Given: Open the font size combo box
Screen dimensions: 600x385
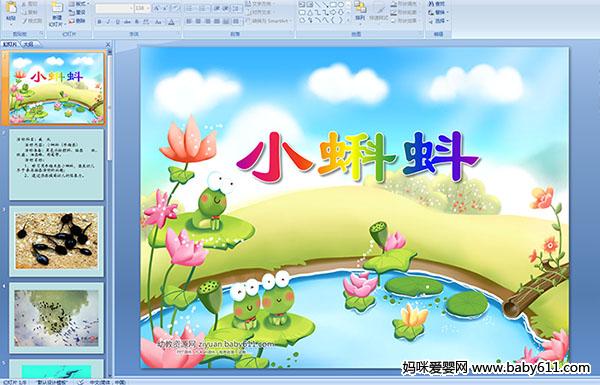Looking at the screenshot, I should 142,8.
